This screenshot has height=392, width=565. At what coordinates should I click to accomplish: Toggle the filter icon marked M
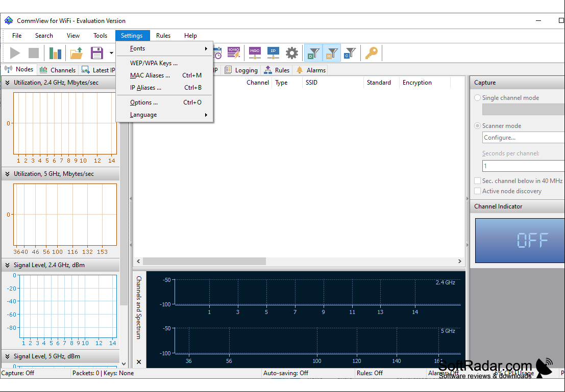332,54
